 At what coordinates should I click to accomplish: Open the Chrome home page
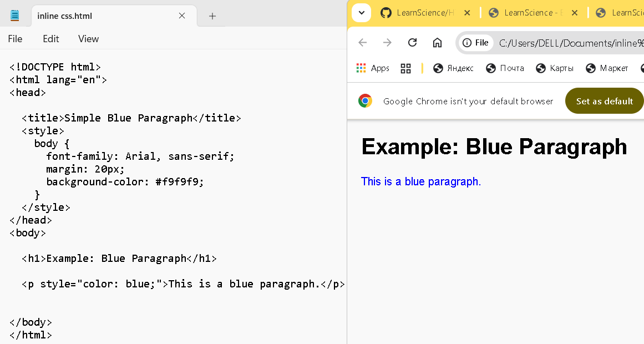[x=437, y=43]
